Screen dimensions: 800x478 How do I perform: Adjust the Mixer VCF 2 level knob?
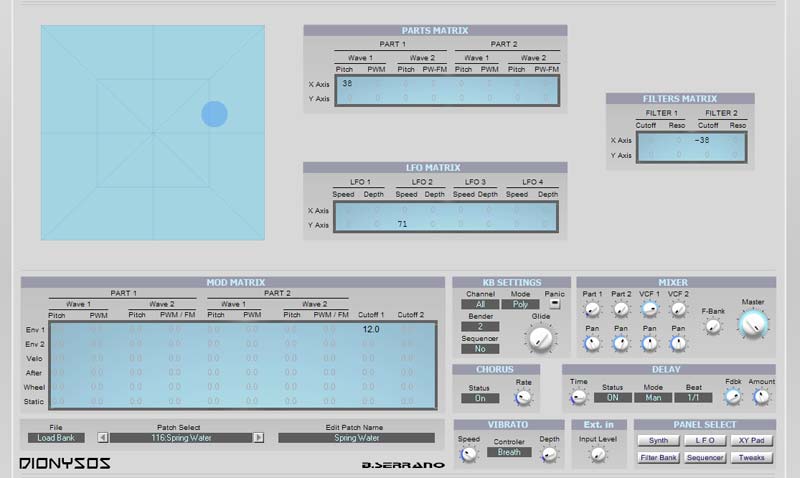coord(678,309)
